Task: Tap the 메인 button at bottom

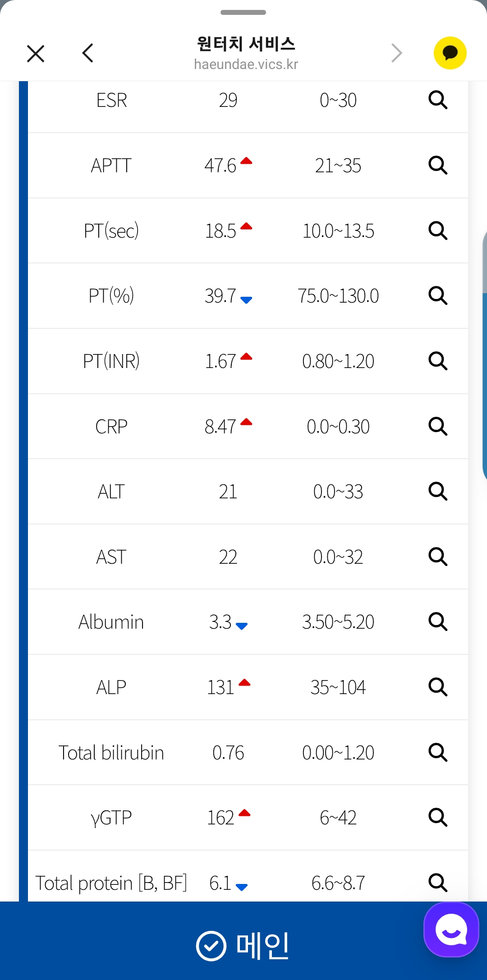Action: coord(243,945)
